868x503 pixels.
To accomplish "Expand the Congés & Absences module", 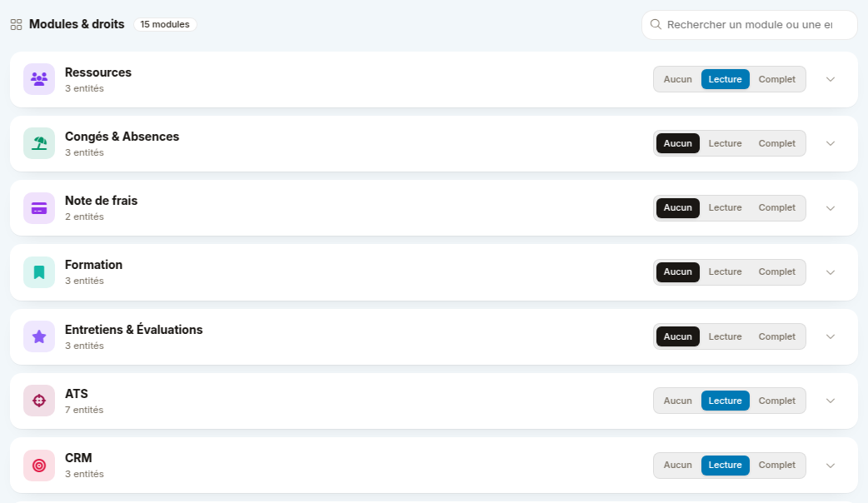I will (x=831, y=143).
